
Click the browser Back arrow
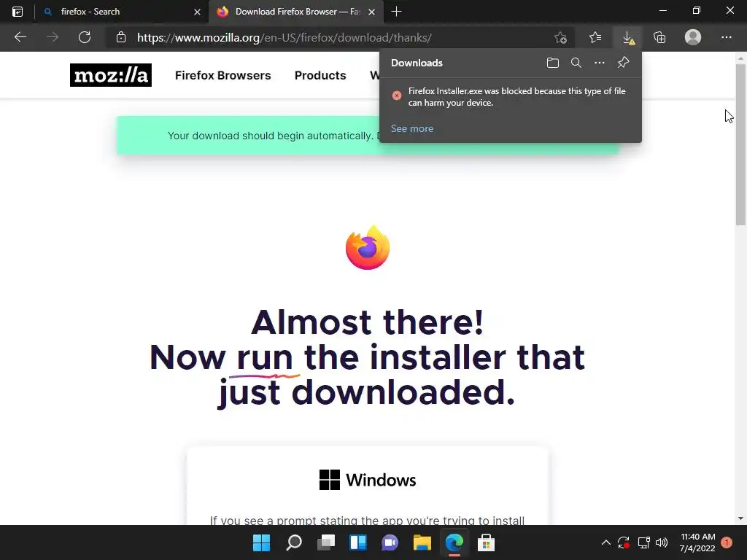point(20,37)
